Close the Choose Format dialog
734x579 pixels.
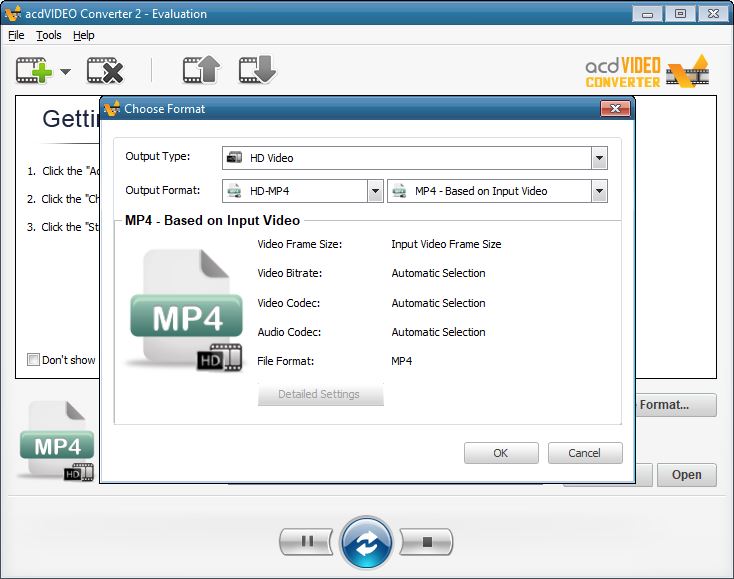tap(615, 109)
